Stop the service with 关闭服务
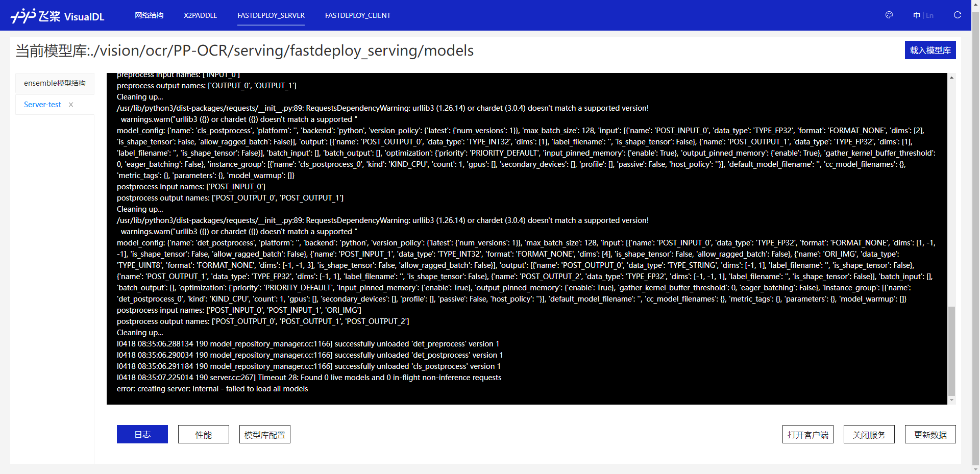 [x=869, y=434]
